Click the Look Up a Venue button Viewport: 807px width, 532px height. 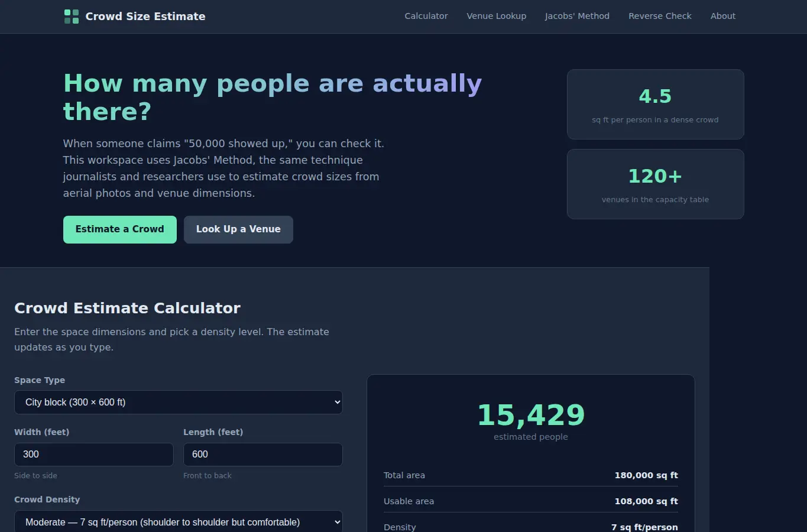[238, 229]
